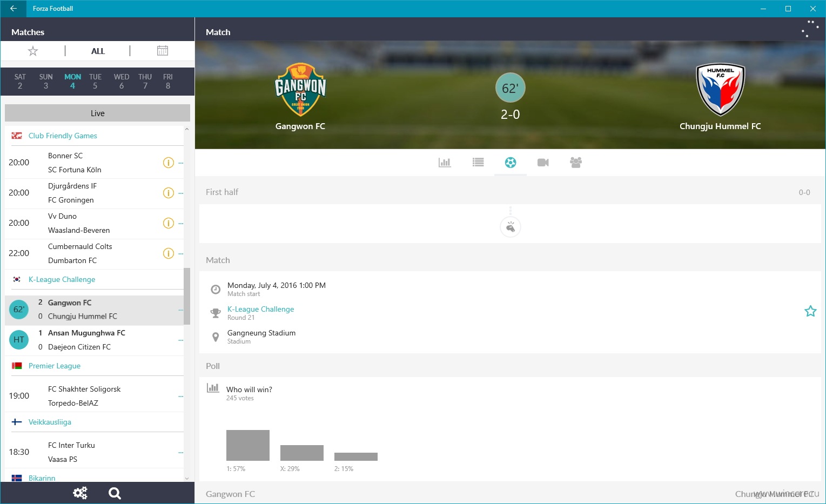Click the clock icon beside match start
Image resolution: width=826 pixels, height=504 pixels.
pyautogui.click(x=216, y=290)
